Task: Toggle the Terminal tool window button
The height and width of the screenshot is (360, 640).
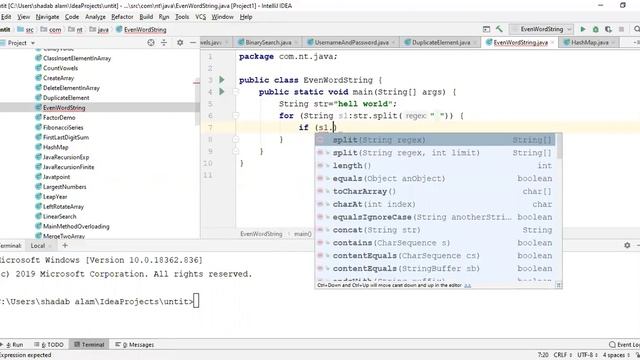Action: [89, 344]
